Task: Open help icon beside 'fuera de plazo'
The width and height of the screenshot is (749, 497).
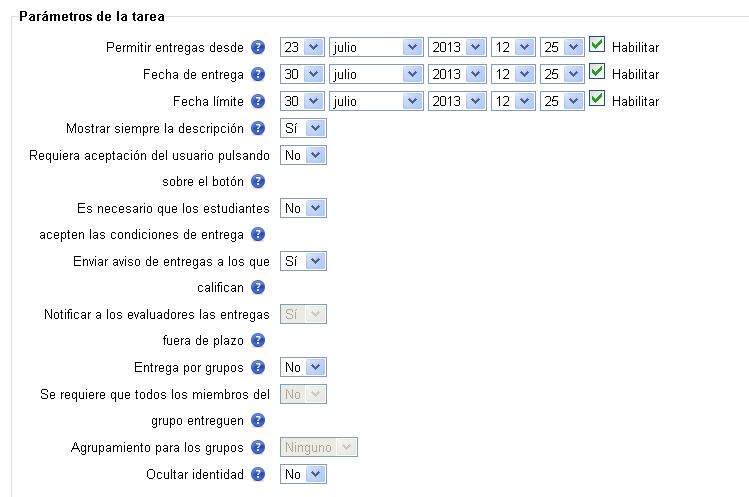Action: (258, 340)
